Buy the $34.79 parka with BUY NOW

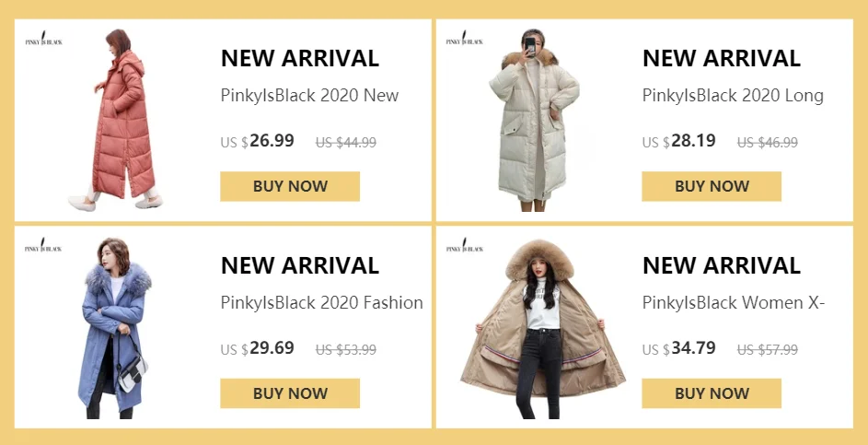(712, 393)
